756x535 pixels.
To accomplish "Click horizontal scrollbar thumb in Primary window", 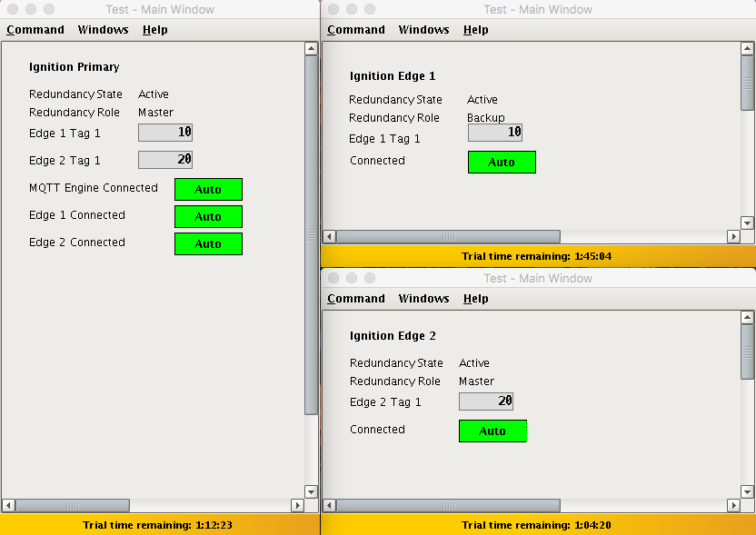I will coord(73,506).
